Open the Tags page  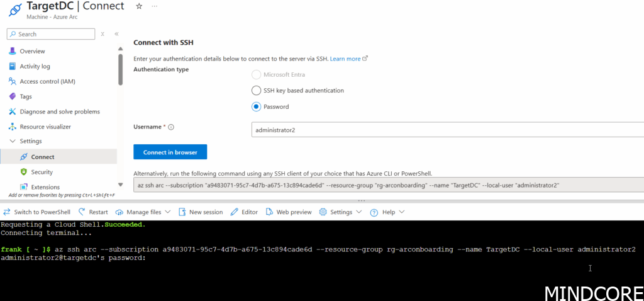point(26,96)
